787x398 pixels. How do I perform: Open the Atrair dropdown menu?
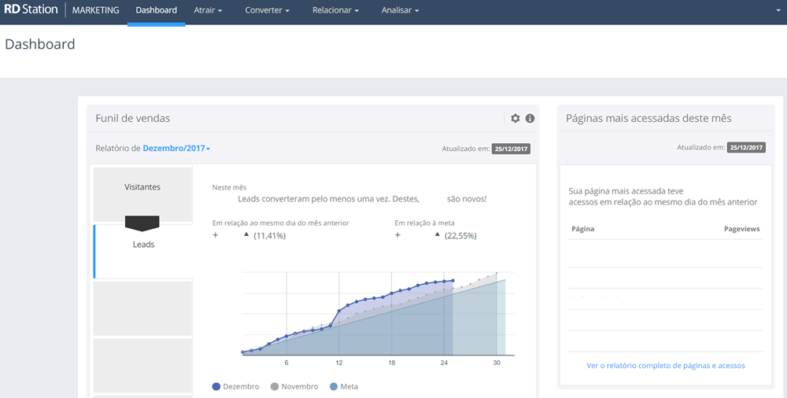point(208,10)
